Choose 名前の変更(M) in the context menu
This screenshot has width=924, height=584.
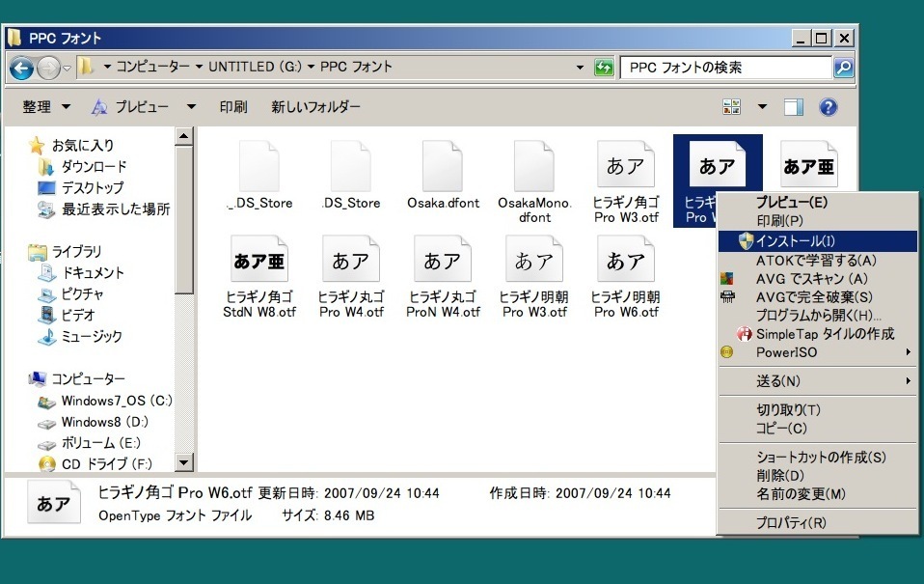point(801,494)
